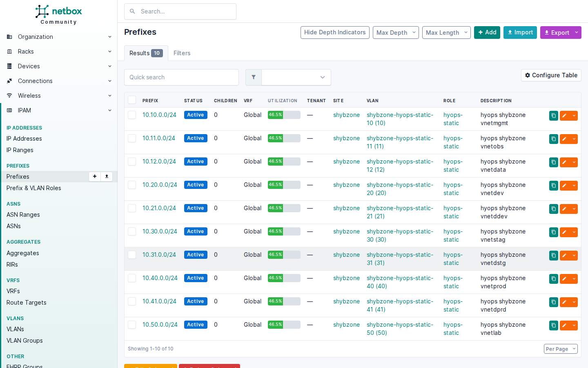The height and width of the screenshot is (368, 588).
Task: Click the funnel filter icon
Action: 254,77
